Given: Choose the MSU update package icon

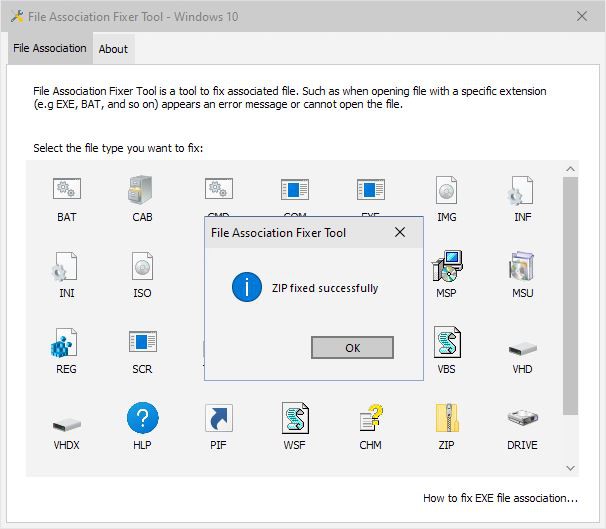Looking at the screenshot, I should pos(522,266).
